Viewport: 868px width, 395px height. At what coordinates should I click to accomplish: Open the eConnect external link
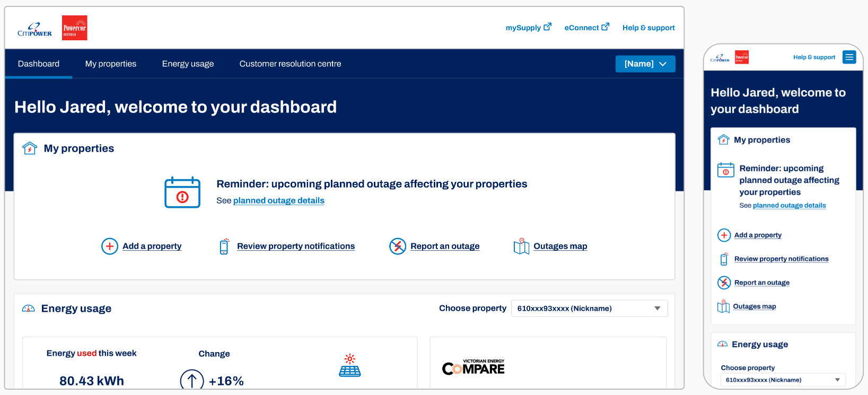coord(586,28)
